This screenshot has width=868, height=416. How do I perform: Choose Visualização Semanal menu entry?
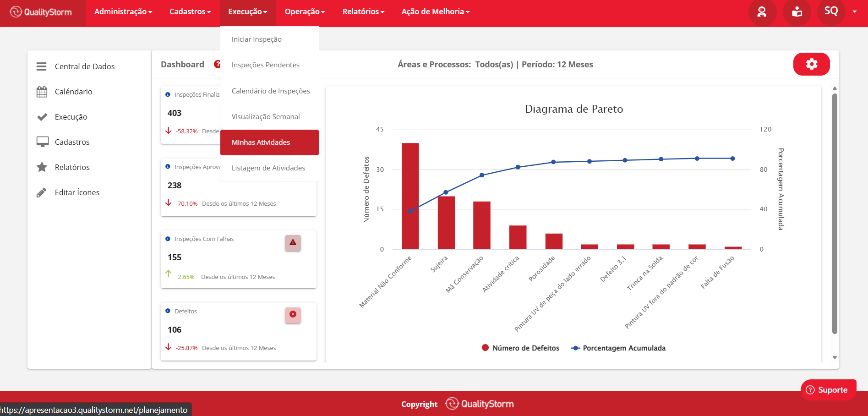269,117
